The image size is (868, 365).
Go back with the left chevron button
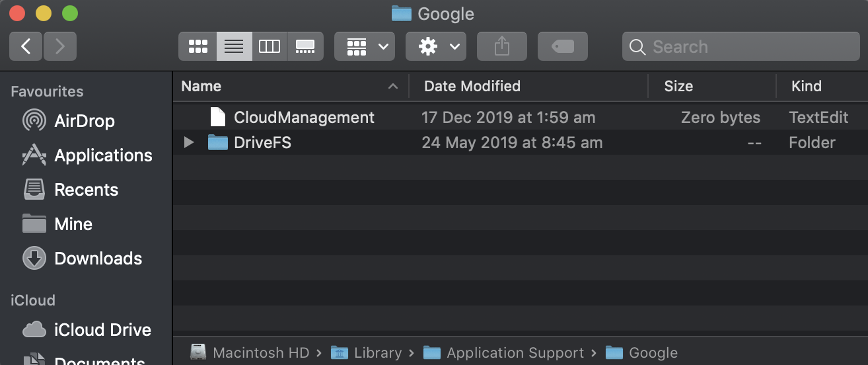pos(26,46)
